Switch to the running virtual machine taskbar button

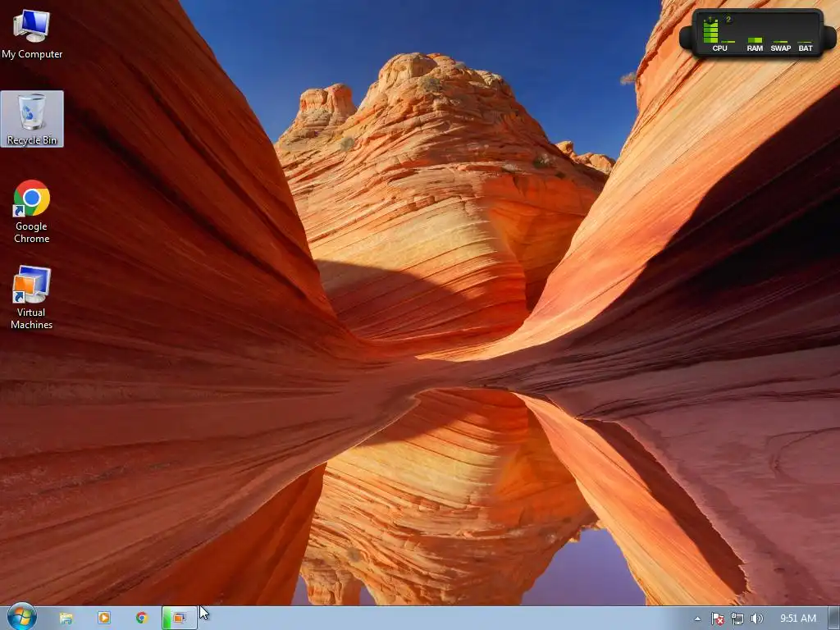click(x=180, y=619)
